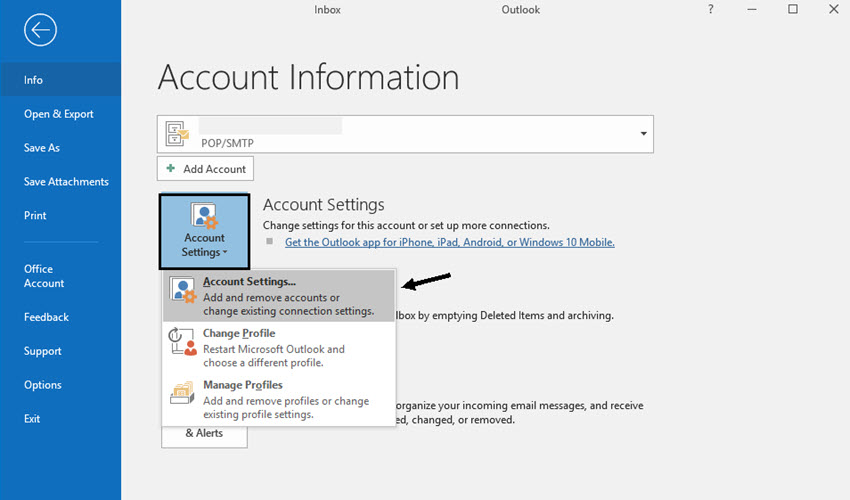Viewport: 850px width, 500px height.
Task: Click Exit in the sidebar
Action: pyautogui.click(x=33, y=419)
